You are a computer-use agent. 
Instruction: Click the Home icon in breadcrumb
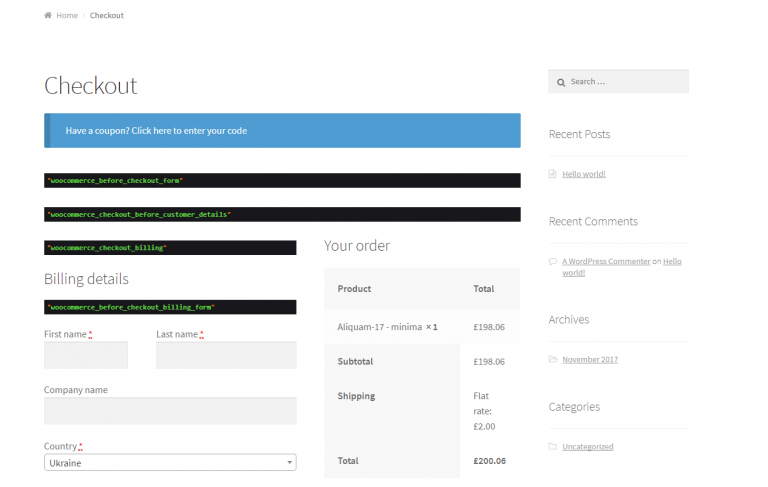[48, 16]
